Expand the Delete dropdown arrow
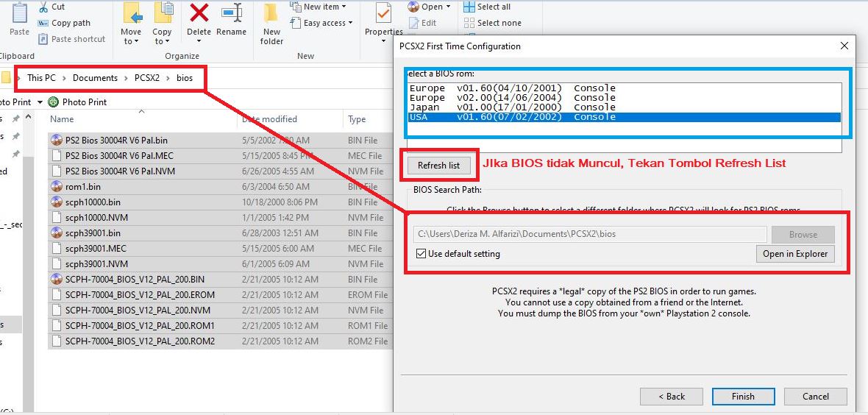Screen dimensions: 868x415 pyautogui.click(x=199, y=41)
